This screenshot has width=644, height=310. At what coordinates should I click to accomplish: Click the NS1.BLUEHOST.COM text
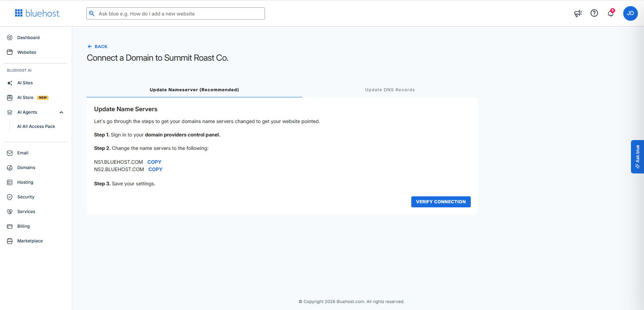coord(119,162)
